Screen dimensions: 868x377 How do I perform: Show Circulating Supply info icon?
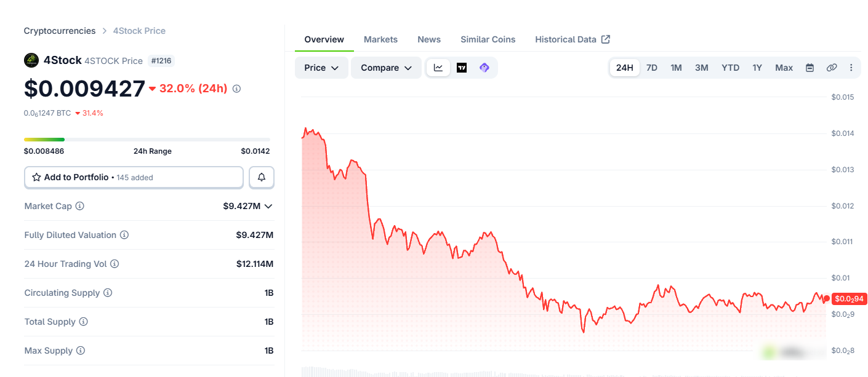pos(108,293)
